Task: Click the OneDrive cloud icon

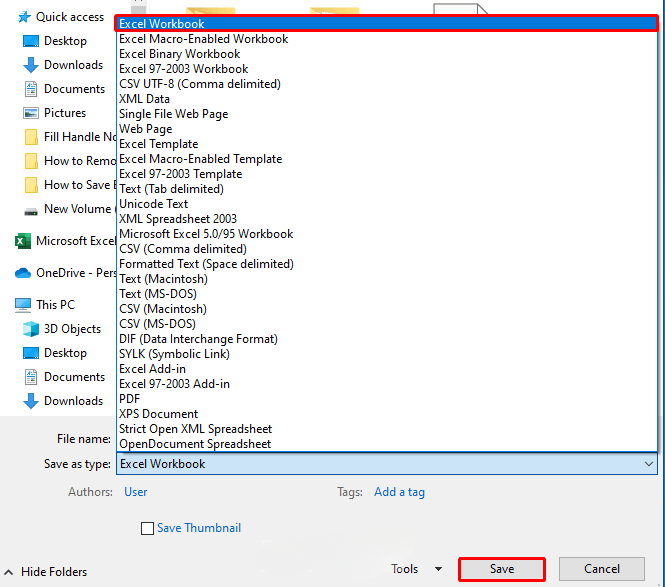Action: (23, 273)
